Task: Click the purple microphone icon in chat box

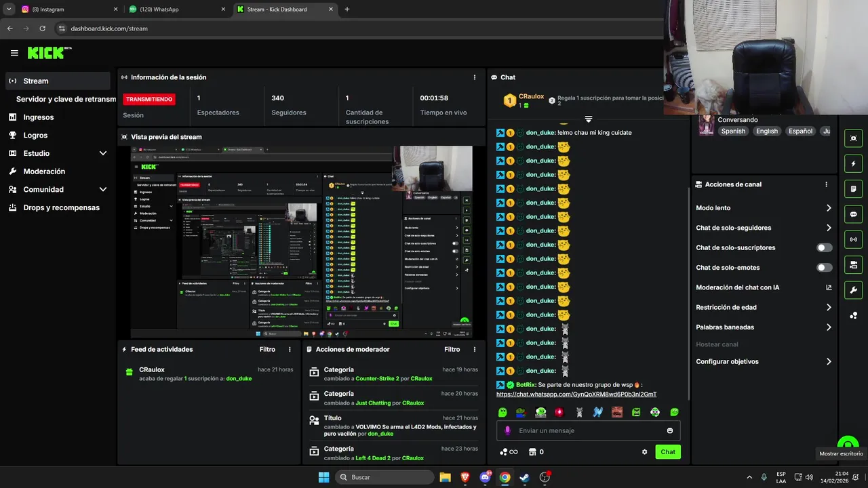Action: [507, 430]
